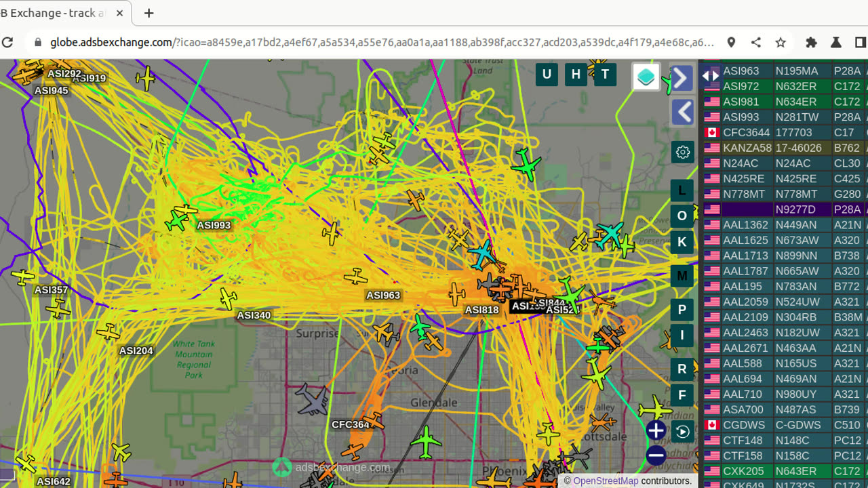Select the ASI972 table row
The image size is (868, 488).
pos(785,86)
